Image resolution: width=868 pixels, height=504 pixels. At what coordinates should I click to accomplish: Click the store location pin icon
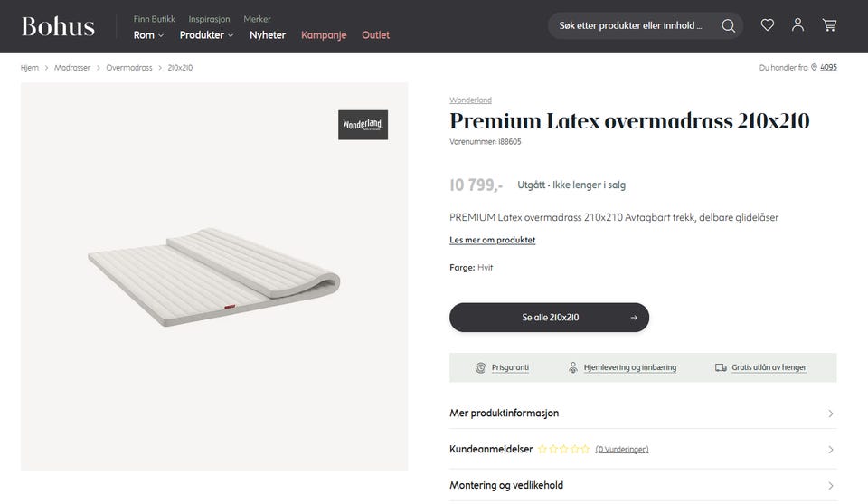tap(814, 68)
